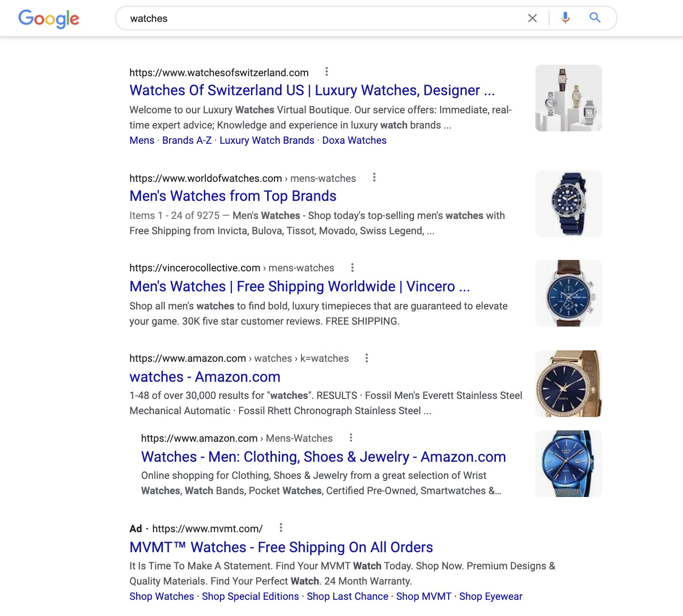
Task: Open MVMT Watches Free Shipping ad title
Action: 281,547
